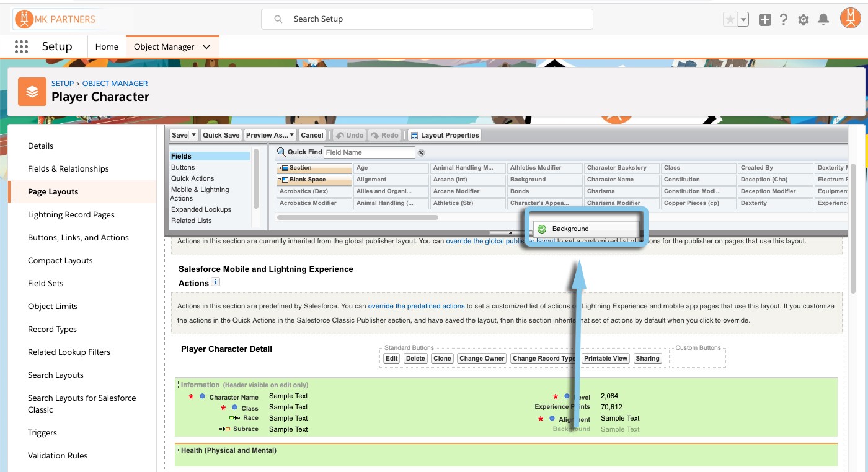The image size is (868, 472).
Task: Click the favorites star icon
Action: click(x=730, y=19)
